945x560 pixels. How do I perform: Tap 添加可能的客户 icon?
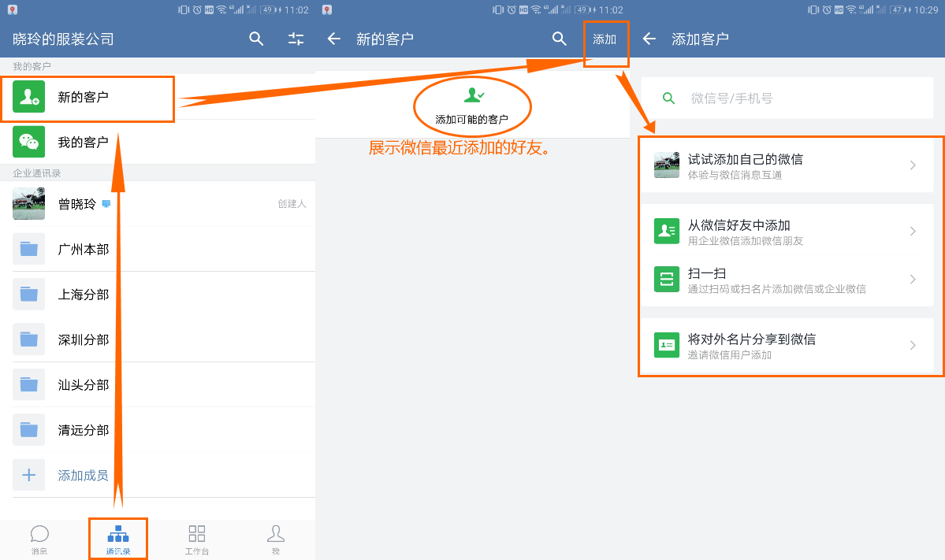(474, 95)
